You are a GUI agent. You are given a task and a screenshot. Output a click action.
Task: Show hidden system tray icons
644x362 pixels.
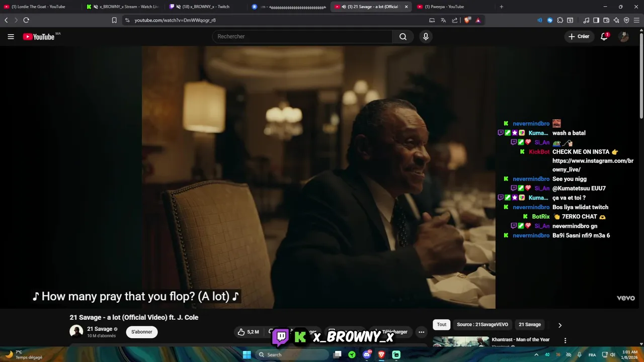tap(536, 354)
